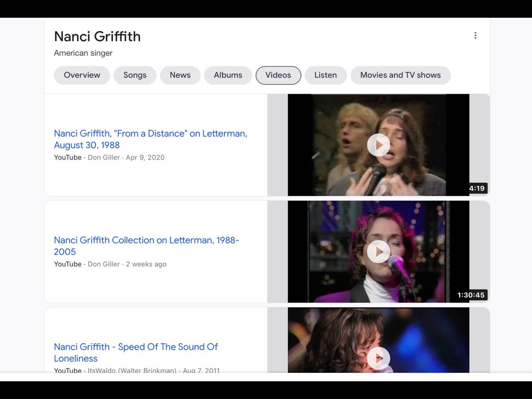Open the News tab
Screen dimensions: 532x399
(x=180, y=75)
